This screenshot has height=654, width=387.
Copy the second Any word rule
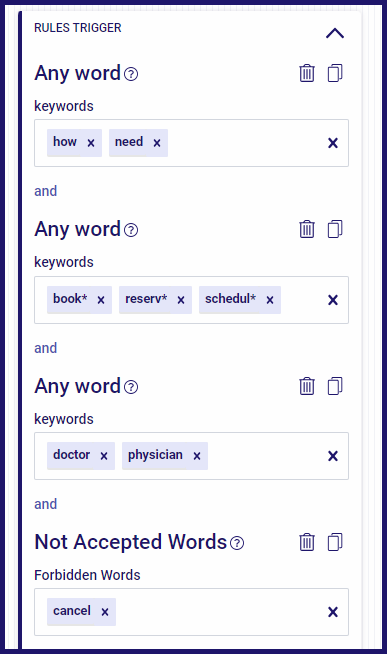[x=335, y=229]
